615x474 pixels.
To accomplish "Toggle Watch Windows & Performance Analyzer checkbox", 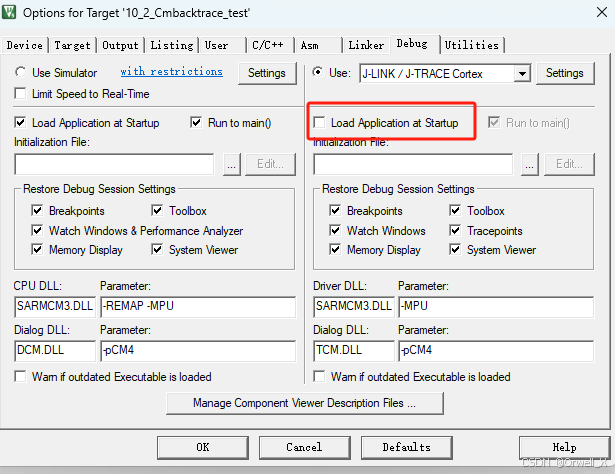I will coord(37,230).
